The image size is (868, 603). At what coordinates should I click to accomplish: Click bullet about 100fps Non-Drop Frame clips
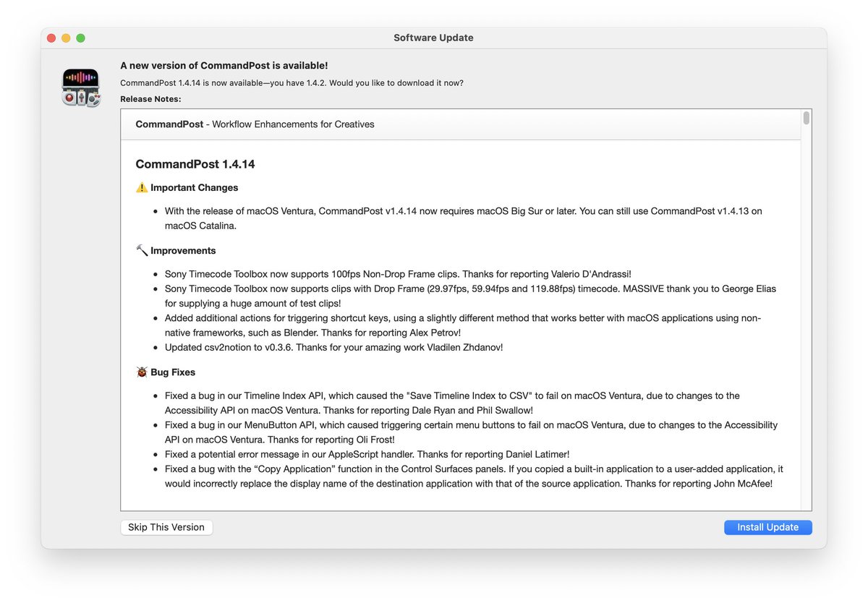click(398, 274)
